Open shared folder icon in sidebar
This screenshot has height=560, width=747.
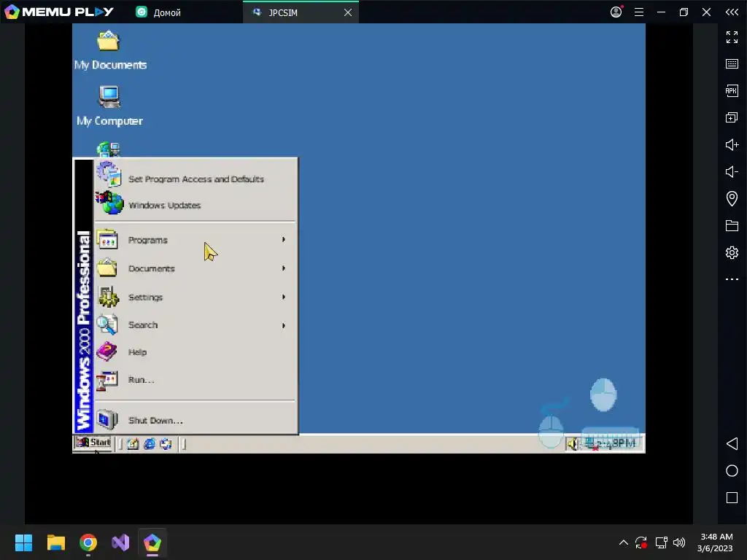click(x=732, y=225)
